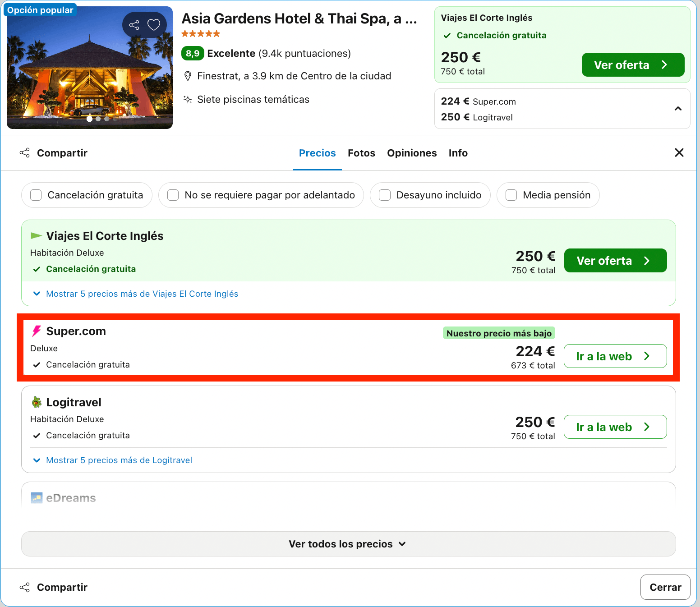The width and height of the screenshot is (700, 607).
Task: Click Compartir beside the tabs bar
Action: click(54, 153)
